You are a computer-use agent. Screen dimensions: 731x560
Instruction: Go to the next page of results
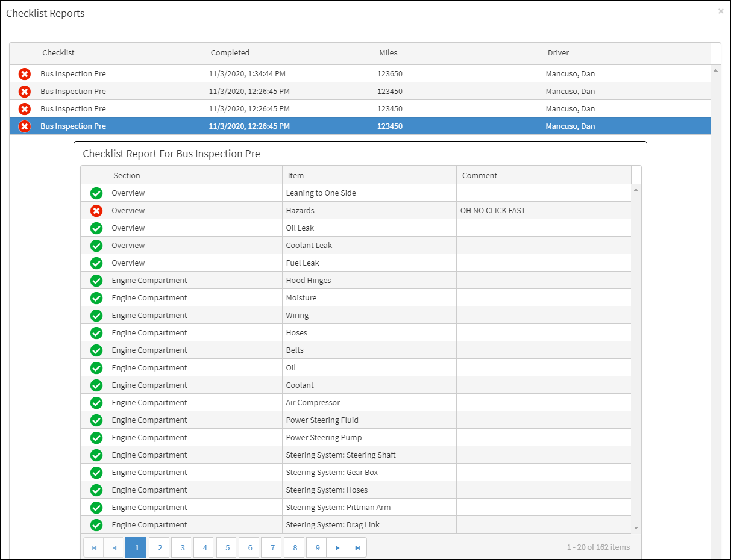(337, 547)
